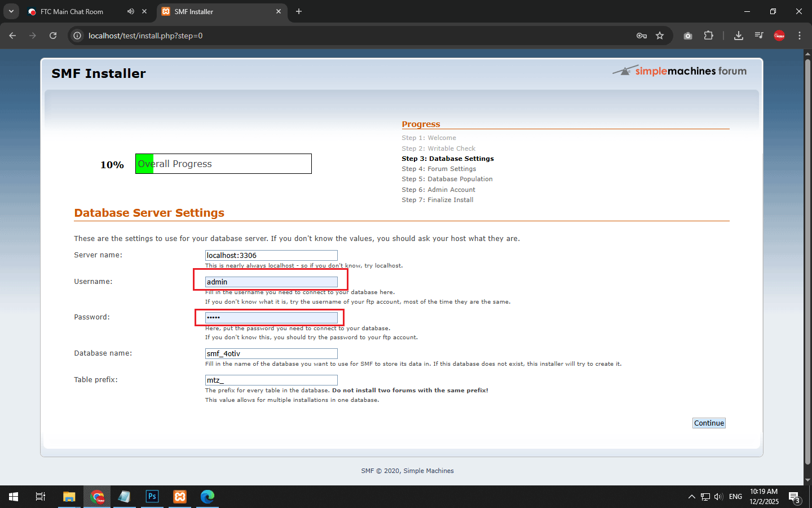The width and height of the screenshot is (812, 508).
Task: Click the Overall Progress bar
Action: pyautogui.click(x=223, y=164)
